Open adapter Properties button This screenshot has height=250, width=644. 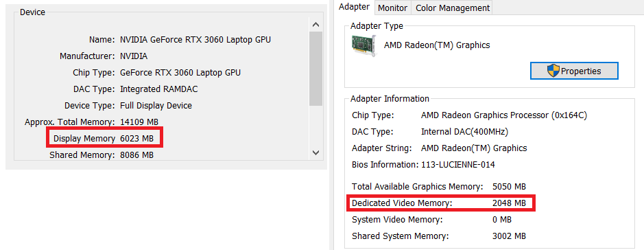tap(574, 71)
